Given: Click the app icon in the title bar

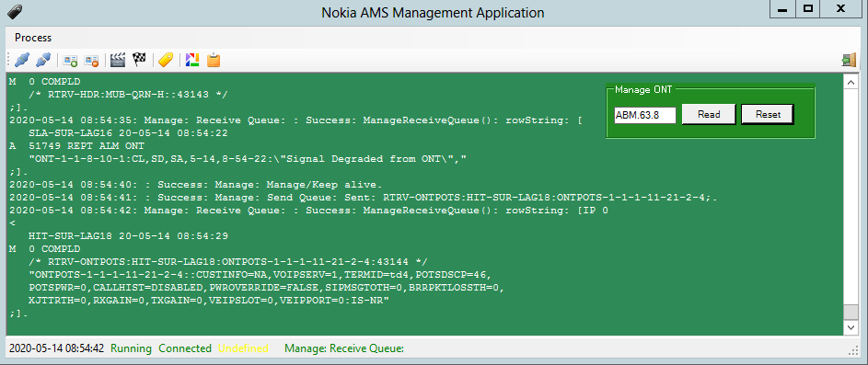Looking at the screenshot, I should (x=14, y=12).
